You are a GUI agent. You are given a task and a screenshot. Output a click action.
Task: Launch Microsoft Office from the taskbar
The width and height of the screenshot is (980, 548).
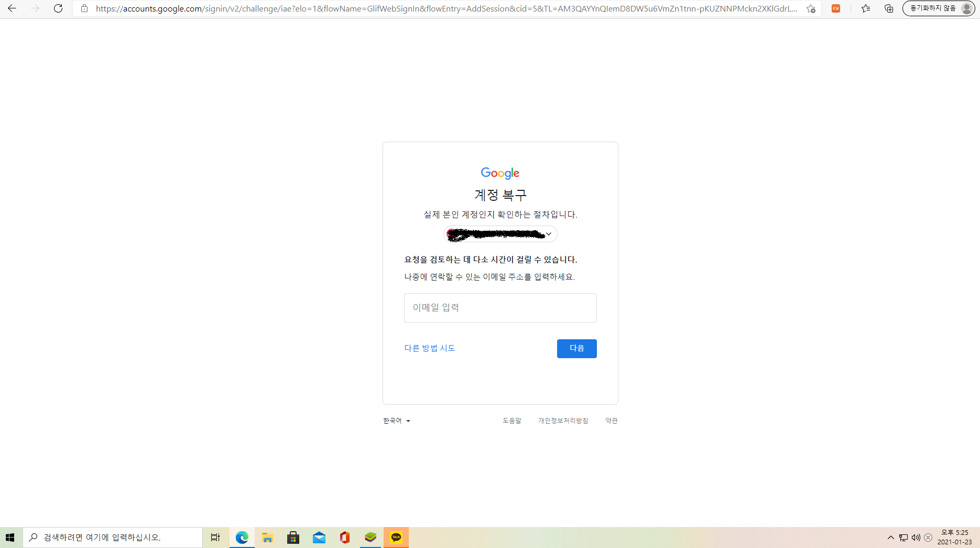coord(344,537)
